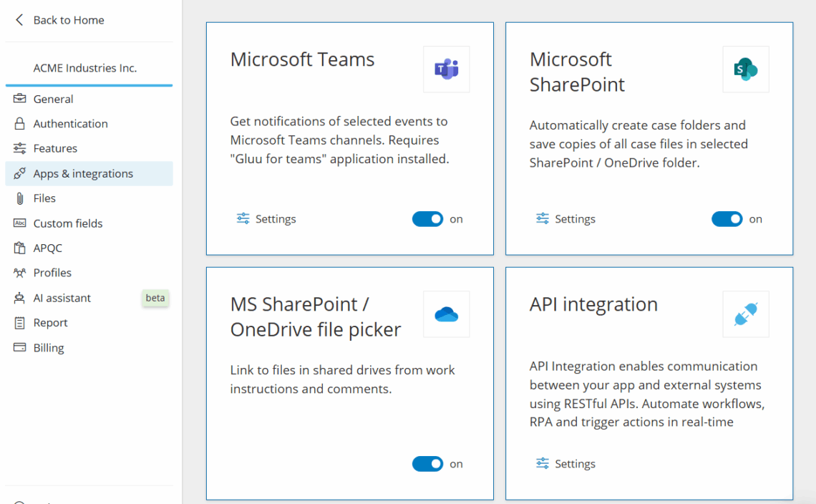This screenshot has height=504, width=816.
Task: Toggle the OneDrive file picker switch
Action: (428, 464)
